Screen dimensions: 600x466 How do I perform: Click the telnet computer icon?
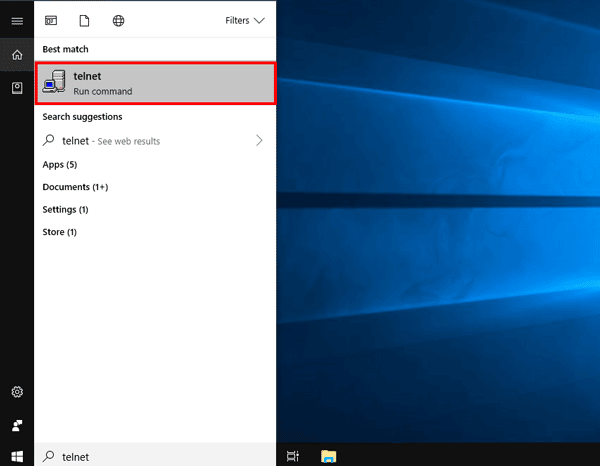[x=54, y=81]
